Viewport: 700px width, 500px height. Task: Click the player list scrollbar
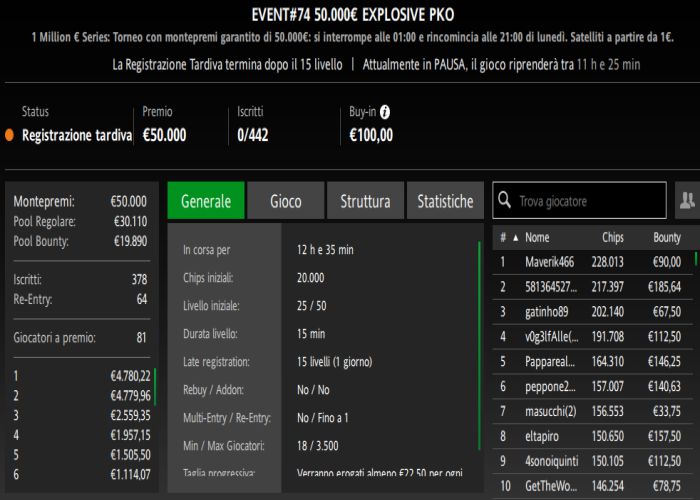pyautogui.click(x=696, y=262)
